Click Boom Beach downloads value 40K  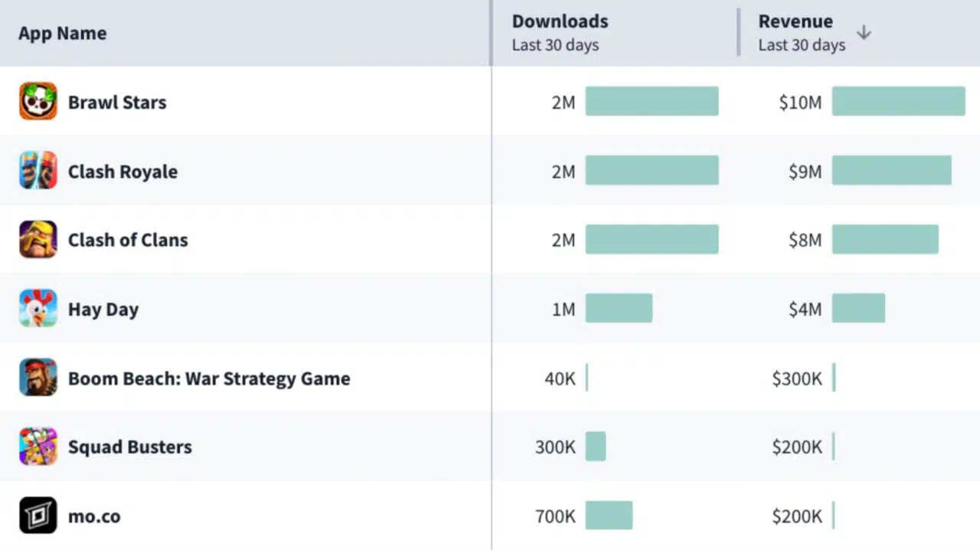coord(560,378)
